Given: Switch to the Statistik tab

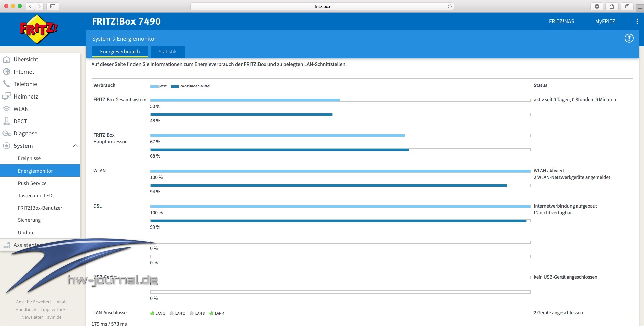Looking at the screenshot, I should 167,52.
